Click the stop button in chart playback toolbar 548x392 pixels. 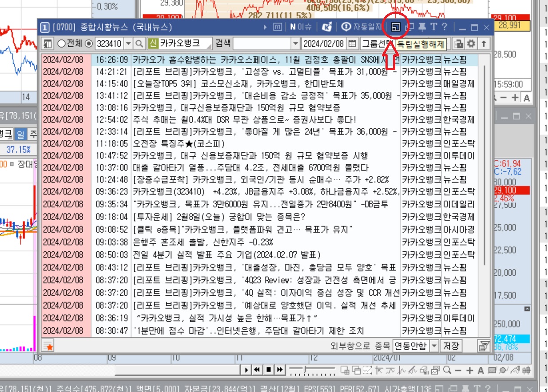268,369
